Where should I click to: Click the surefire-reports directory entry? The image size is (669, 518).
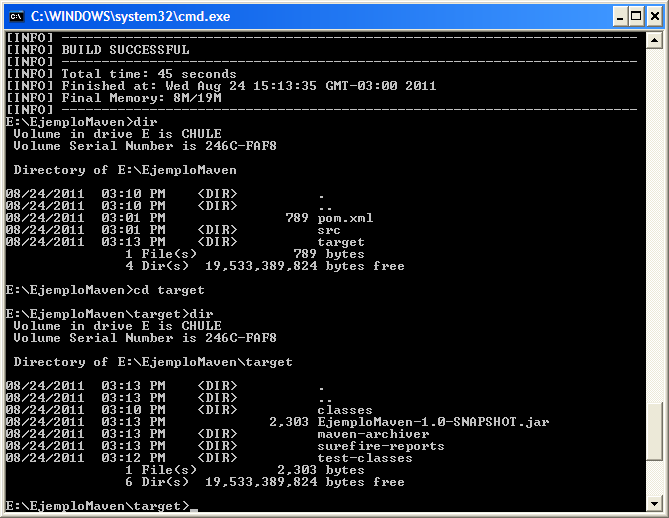pyautogui.click(x=381, y=446)
